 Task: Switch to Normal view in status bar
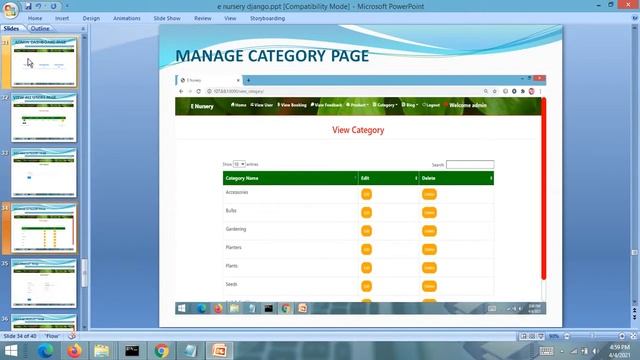(x=523, y=336)
